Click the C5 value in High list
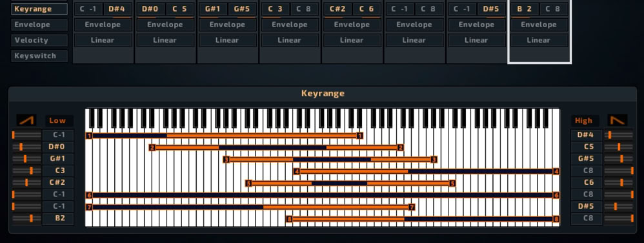Image resolution: width=644 pixels, height=243 pixels. click(587, 147)
